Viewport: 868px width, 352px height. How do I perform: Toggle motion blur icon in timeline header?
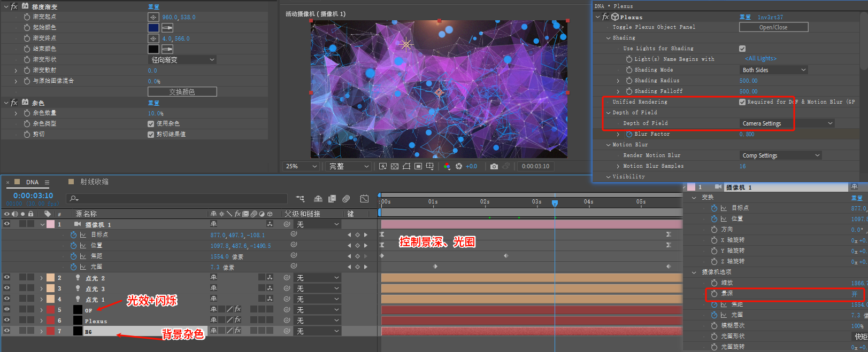pyautogui.click(x=346, y=199)
